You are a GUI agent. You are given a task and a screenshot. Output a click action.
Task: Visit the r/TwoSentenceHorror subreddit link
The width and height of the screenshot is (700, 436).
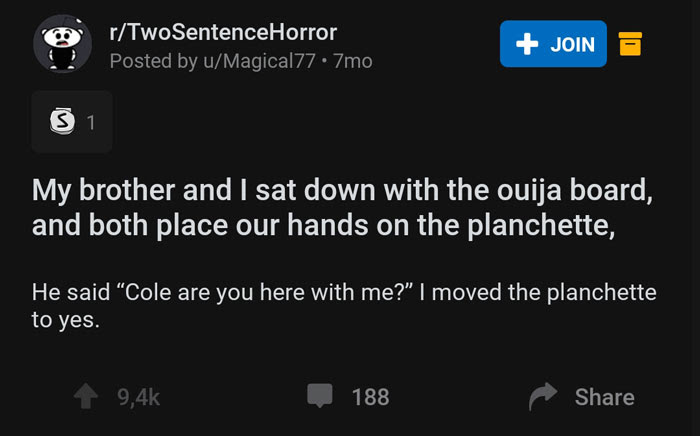[x=223, y=32]
